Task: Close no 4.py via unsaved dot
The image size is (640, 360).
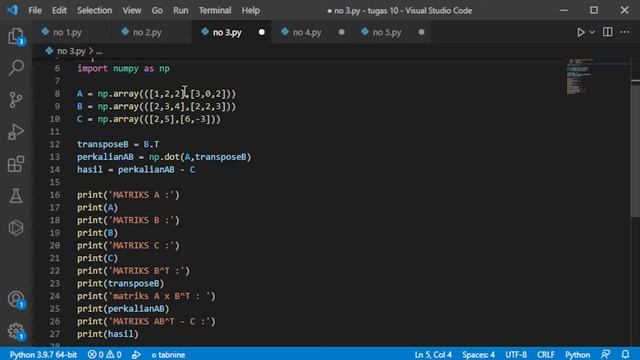Action: pos(342,32)
